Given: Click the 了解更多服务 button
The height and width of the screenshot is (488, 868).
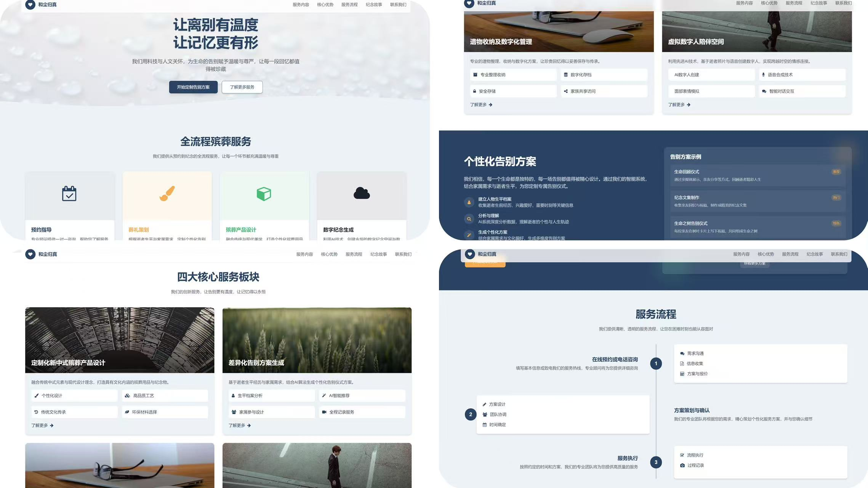Looking at the screenshot, I should (x=242, y=87).
